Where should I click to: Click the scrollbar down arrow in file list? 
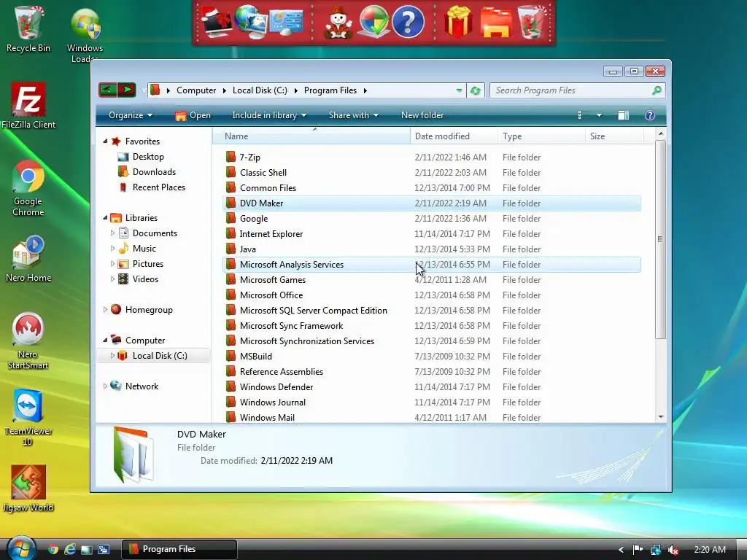coord(661,417)
